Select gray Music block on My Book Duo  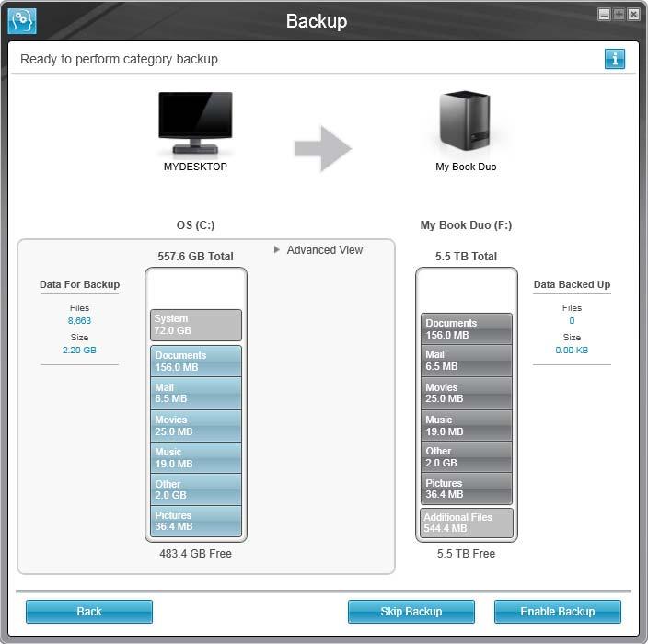[466, 425]
